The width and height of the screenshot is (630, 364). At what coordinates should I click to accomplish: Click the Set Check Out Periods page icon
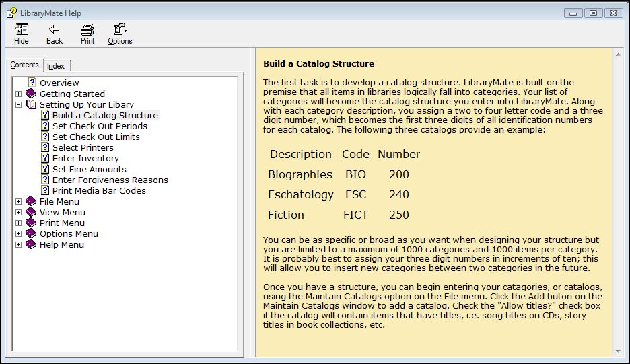[x=45, y=126]
